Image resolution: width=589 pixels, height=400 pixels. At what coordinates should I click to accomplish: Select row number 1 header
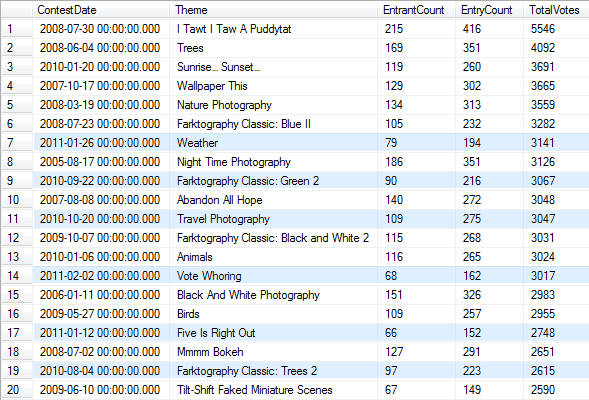click(x=17, y=29)
